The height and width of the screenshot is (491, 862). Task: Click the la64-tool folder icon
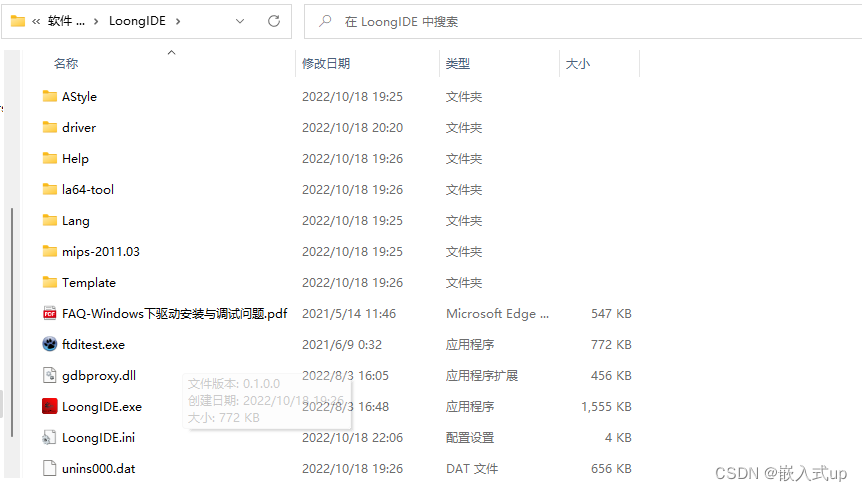tap(49, 189)
